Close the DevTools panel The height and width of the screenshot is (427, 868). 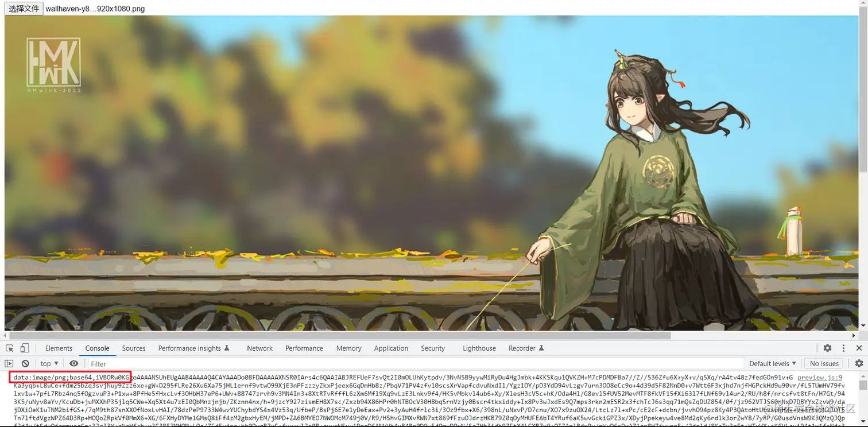click(859, 348)
